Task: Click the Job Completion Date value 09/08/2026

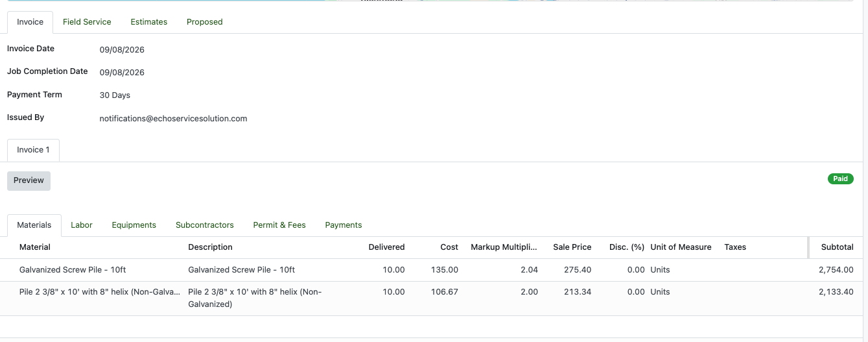Action: click(122, 73)
